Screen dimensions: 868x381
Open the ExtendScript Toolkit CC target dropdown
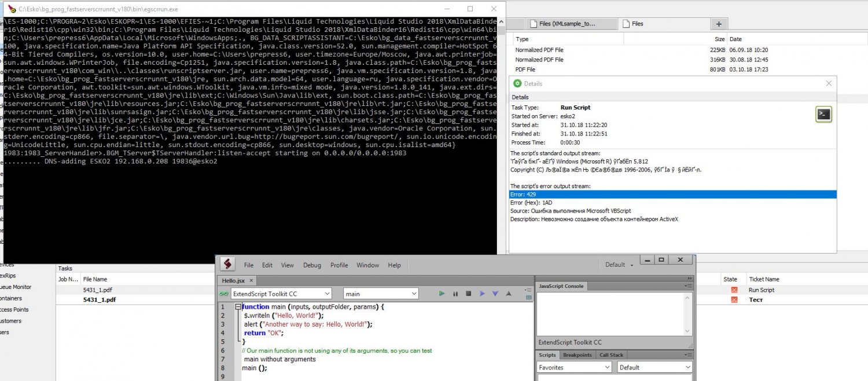[x=281, y=294]
